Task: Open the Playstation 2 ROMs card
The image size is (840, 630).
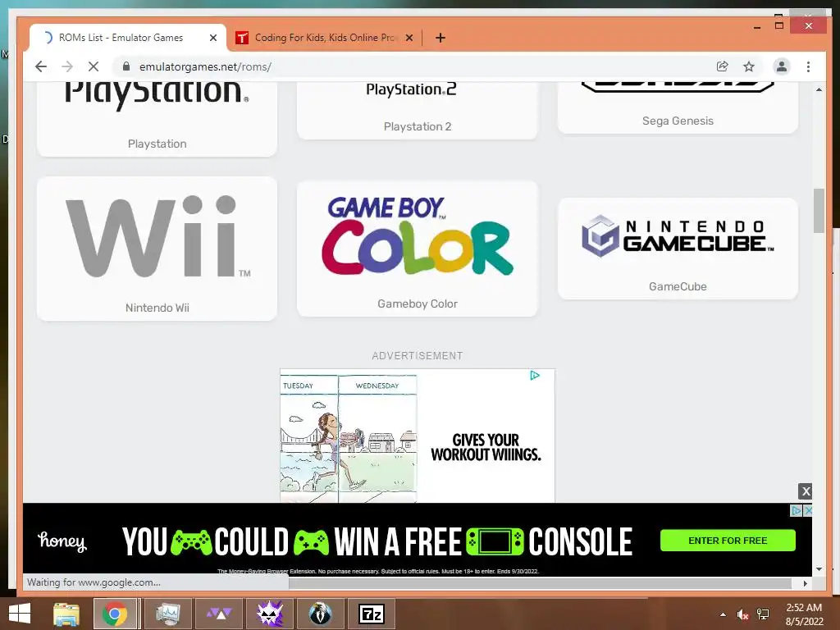Action: coord(418,111)
